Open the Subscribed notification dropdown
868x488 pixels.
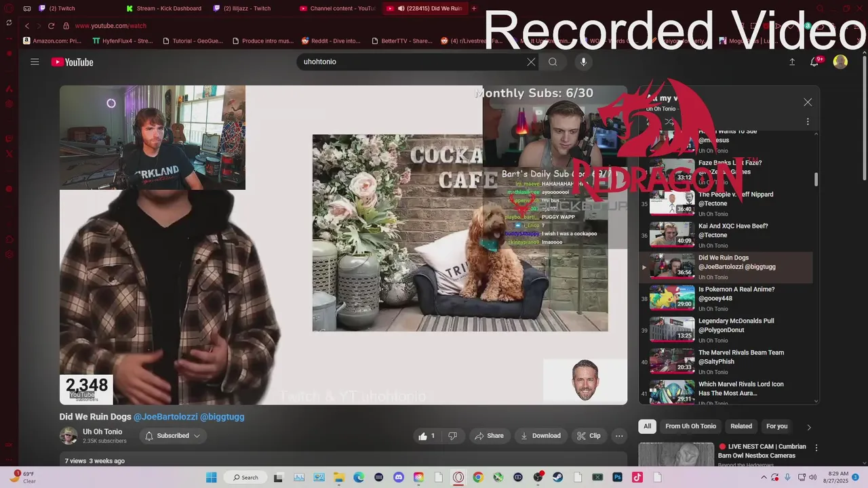click(173, 436)
